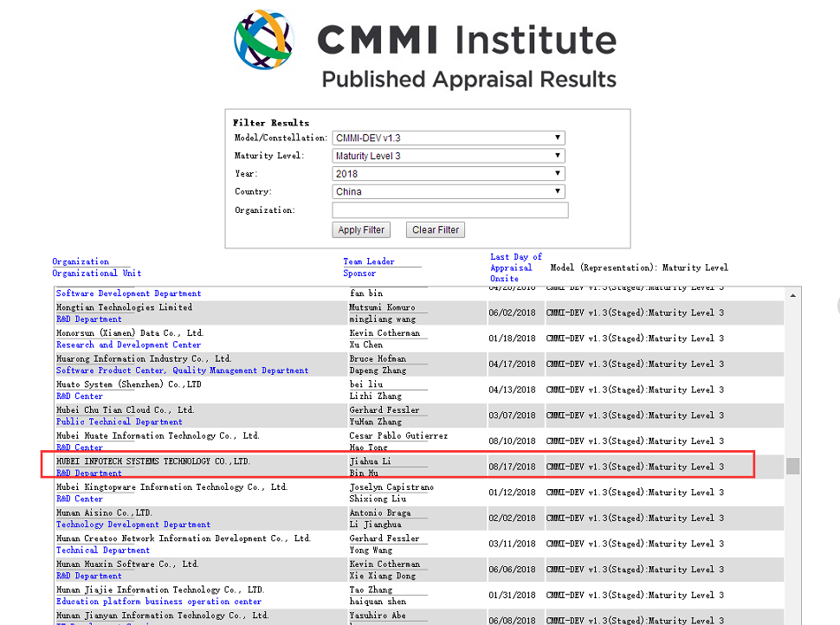Select HUBEI INFOTECH SYSTEMS TECHNOLOGY CO.,LTD. text
The width and height of the screenshot is (840, 625).
[153, 461]
